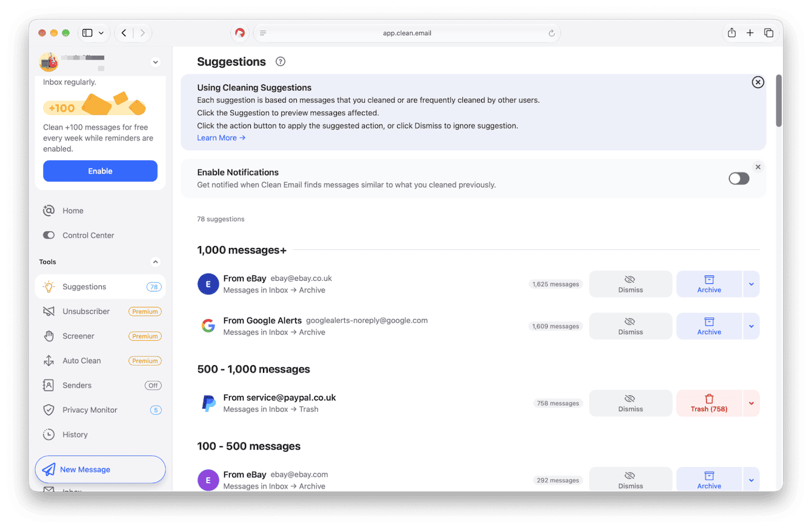This screenshot has height=530, width=812.
Task: Click the app.clean.email address field
Action: pyautogui.click(x=407, y=33)
